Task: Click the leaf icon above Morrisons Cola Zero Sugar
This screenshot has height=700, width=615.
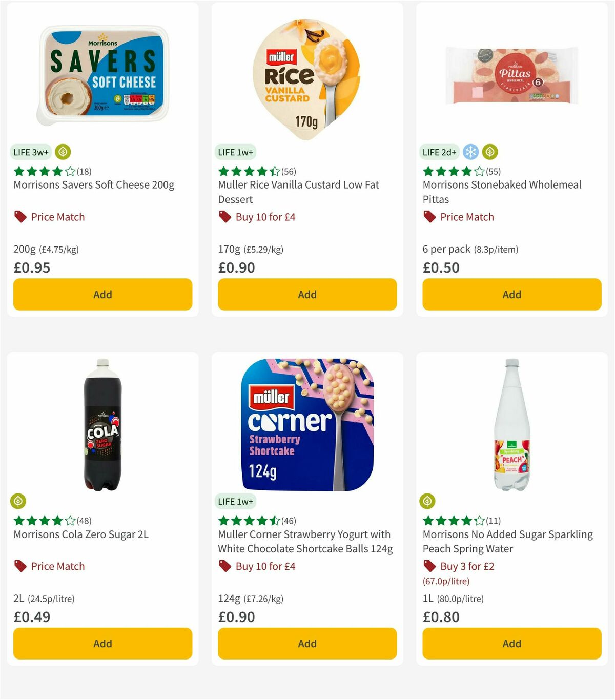Action: [17, 501]
